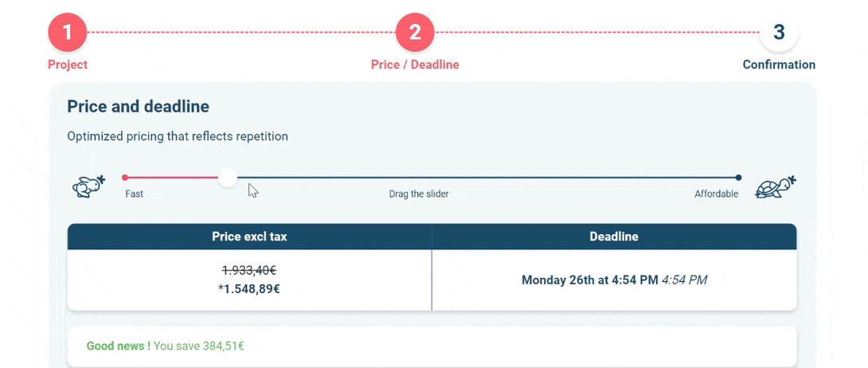The width and height of the screenshot is (868, 368).
Task: Open the Price / Deadline step label
Action: click(x=415, y=65)
